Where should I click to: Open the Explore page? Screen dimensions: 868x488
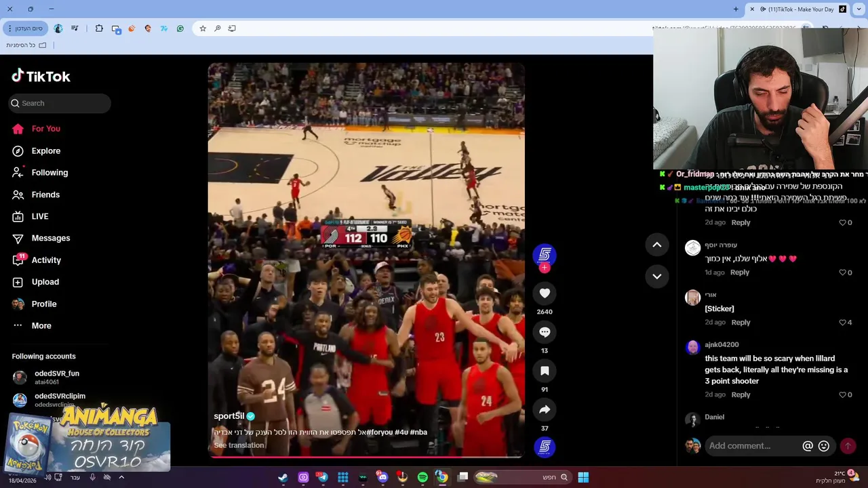45,150
